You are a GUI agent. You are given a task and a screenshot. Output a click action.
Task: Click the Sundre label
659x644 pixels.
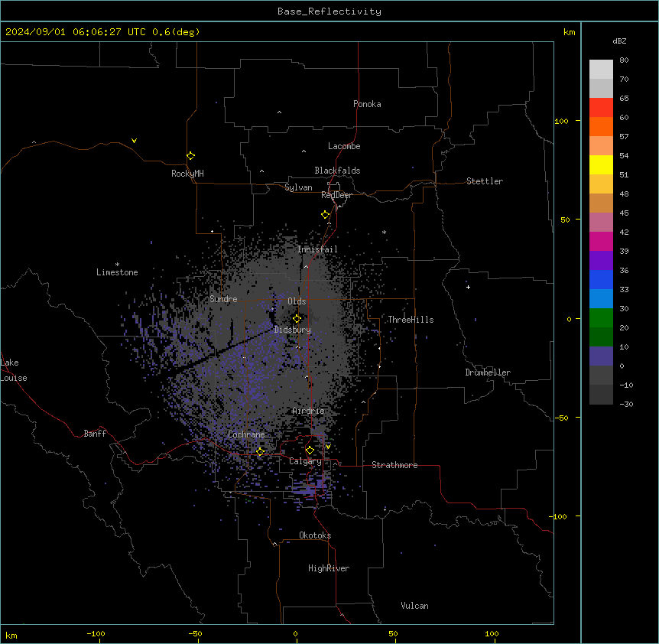(223, 299)
